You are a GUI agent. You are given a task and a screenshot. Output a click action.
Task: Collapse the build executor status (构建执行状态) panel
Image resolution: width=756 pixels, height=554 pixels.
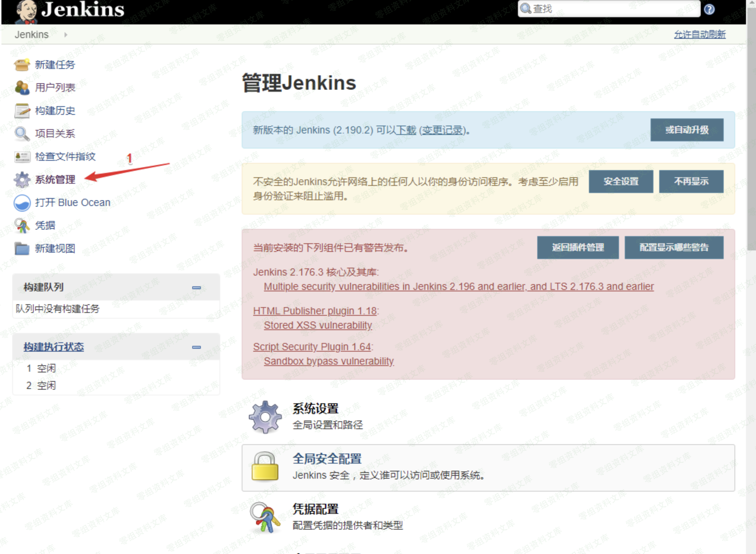click(x=196, y=347)
